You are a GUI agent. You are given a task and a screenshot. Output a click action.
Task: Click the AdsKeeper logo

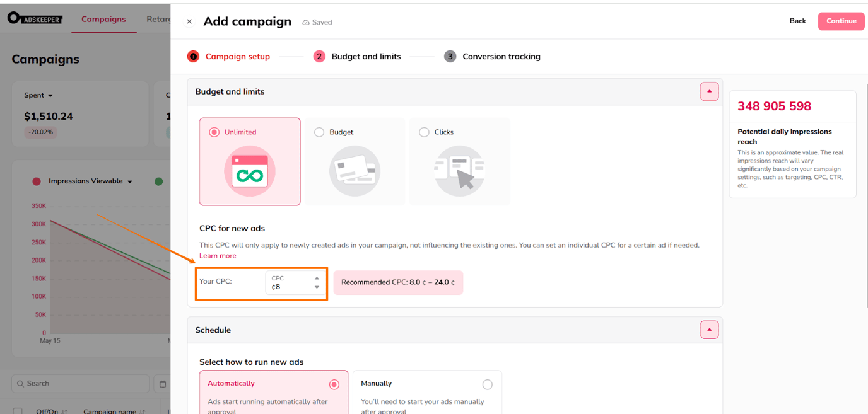pos(35,18)
